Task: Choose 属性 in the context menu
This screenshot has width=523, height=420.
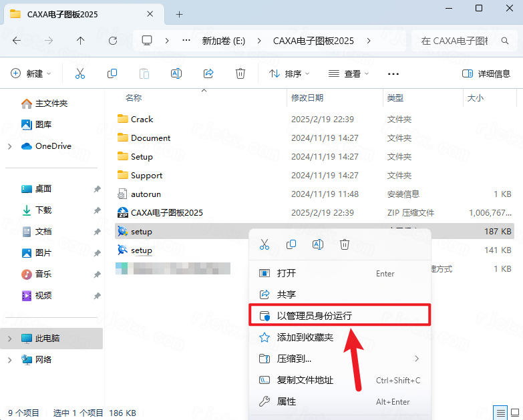Action: pyautogui.click(x=287, y=401)
